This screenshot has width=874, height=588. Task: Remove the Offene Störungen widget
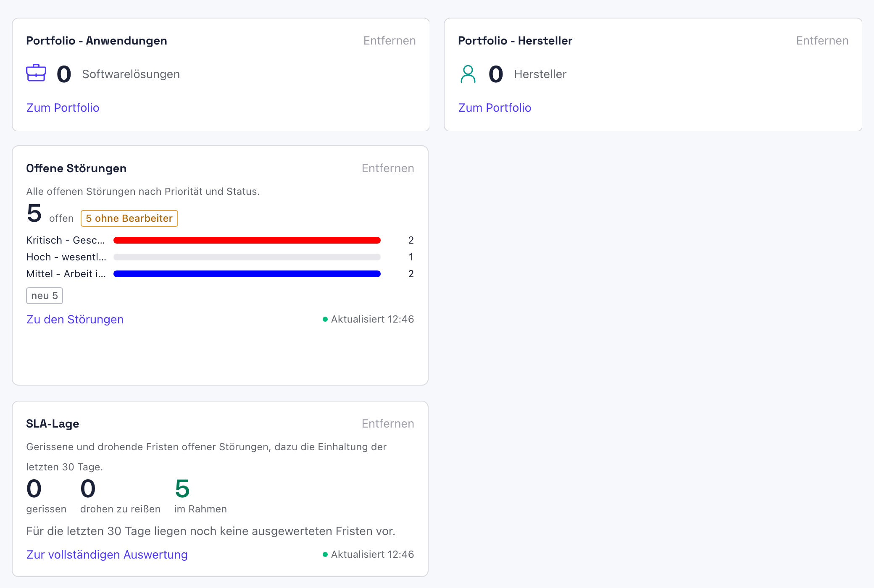point(388,168)
